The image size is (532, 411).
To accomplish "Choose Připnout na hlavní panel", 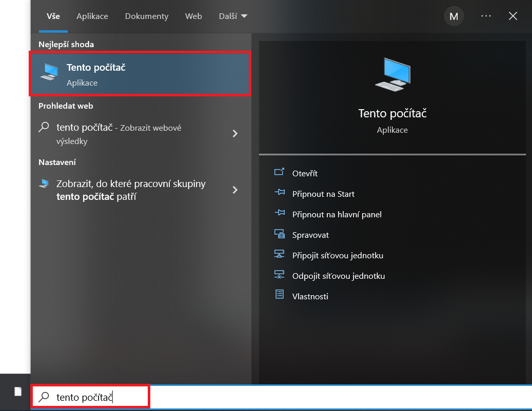I will 337,215.
